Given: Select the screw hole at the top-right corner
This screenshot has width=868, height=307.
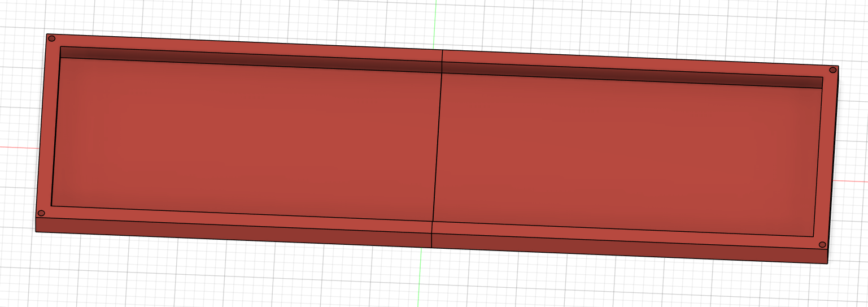Looking at the screenshot, I should (x=832, y=70).
